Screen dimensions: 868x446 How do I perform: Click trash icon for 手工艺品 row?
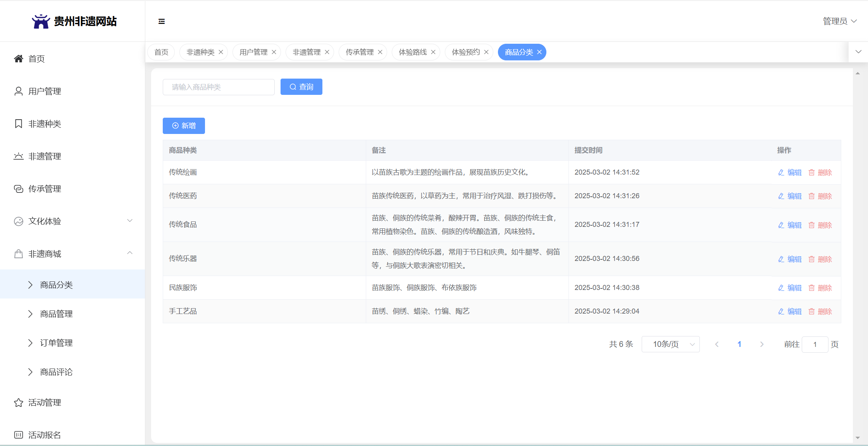point(811,311)
